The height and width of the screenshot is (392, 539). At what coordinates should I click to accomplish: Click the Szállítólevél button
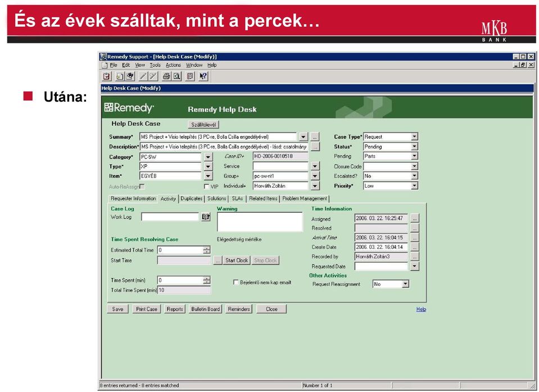(x=203, y=125)
